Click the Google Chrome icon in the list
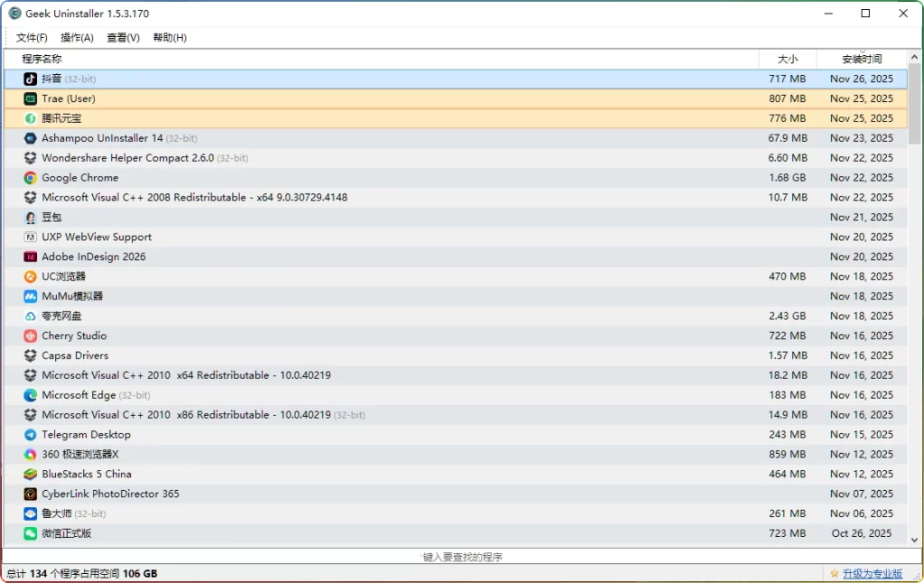The image size is (924, 583). pos(28,178)
